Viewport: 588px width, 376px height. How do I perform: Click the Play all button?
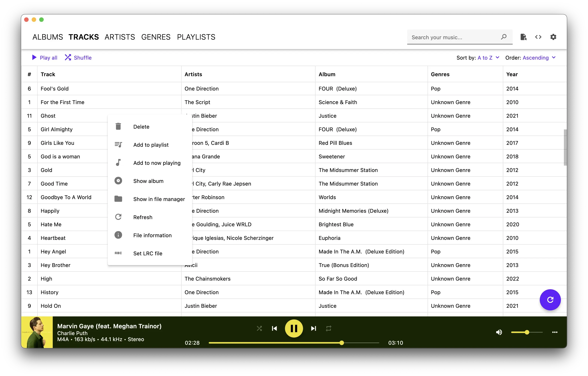click(45, 58)
